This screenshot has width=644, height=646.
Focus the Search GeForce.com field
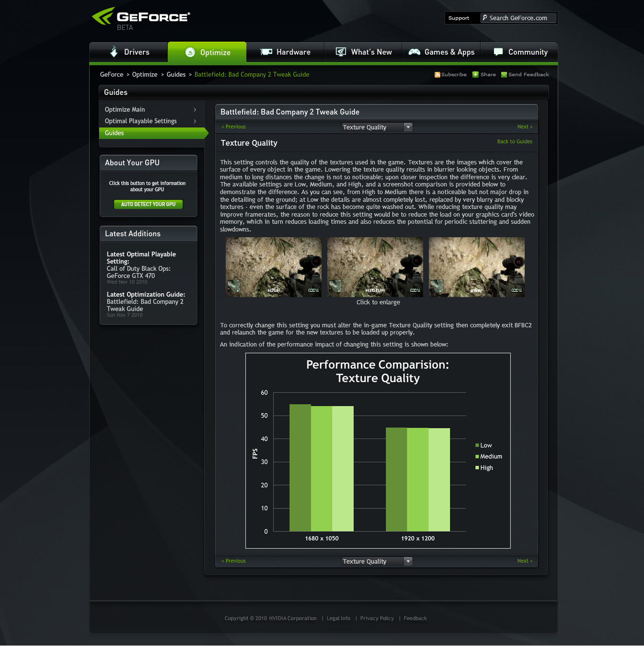[x=518, y=18]
